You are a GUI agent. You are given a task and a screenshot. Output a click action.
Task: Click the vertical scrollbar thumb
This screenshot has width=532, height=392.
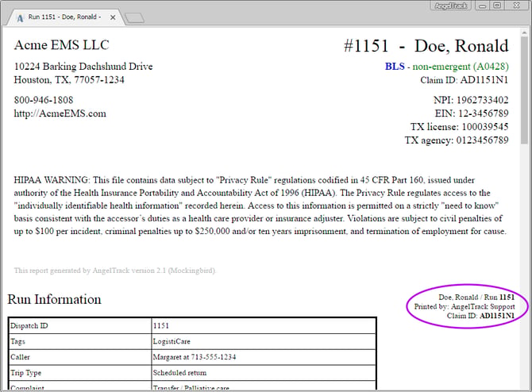[x=524, y=90]
